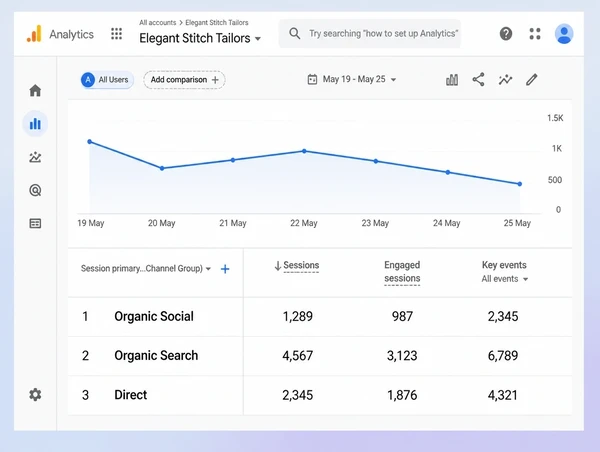Open the apps grid next to Analytics
Image resolution: width=600 pixels, height=452 pixels.
point(116,34)
